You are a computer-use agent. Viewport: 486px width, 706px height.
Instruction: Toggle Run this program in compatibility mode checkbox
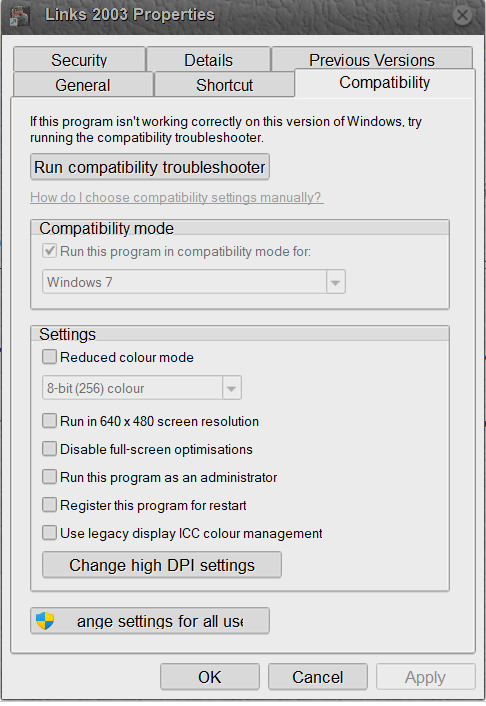coord(50,251)
